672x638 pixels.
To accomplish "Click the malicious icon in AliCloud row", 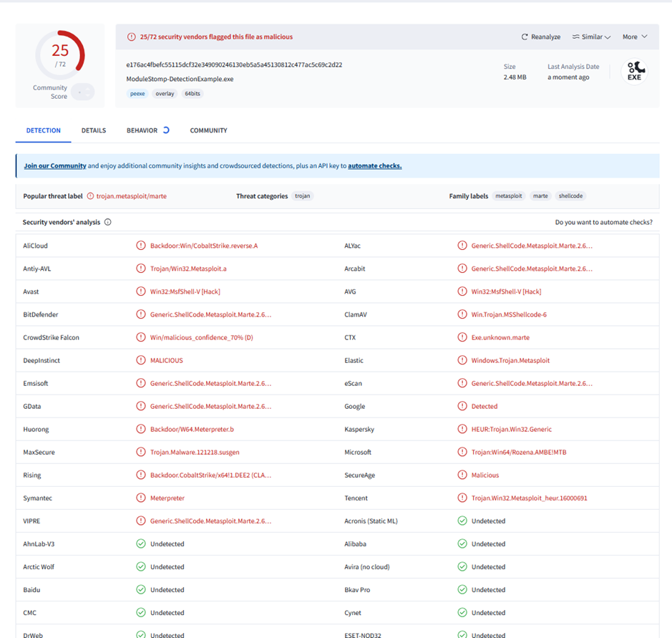I will tap(140, 246).
